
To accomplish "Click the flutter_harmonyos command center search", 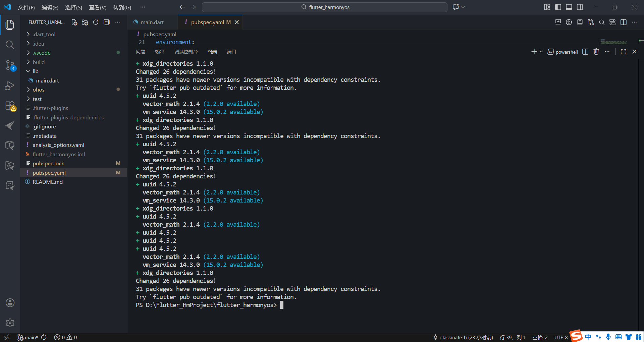I will click(x=324, y=7).
